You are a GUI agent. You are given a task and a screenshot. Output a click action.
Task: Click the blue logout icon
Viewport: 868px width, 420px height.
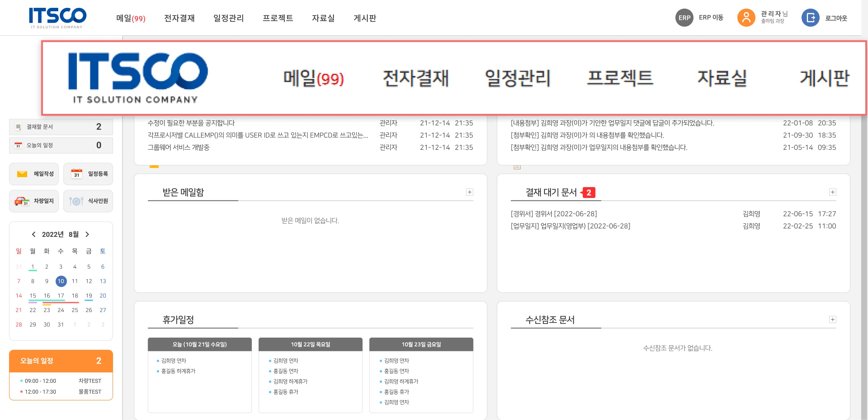(810, 18)
